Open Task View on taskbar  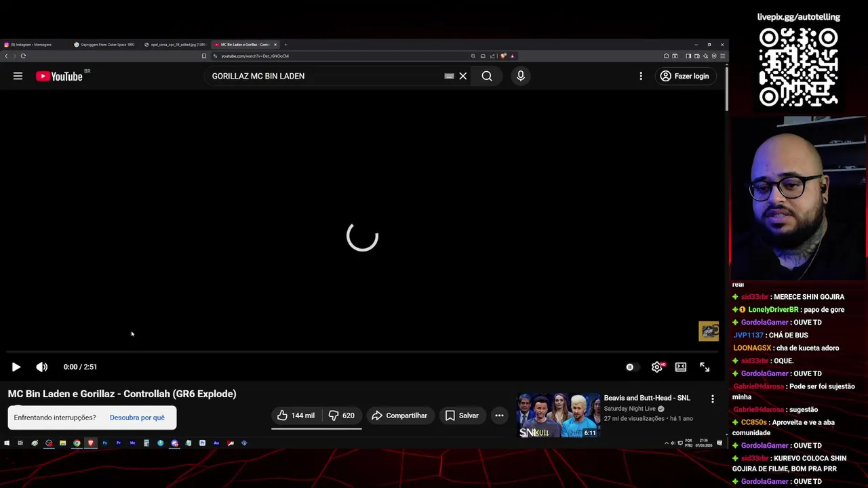click(20, 443)
